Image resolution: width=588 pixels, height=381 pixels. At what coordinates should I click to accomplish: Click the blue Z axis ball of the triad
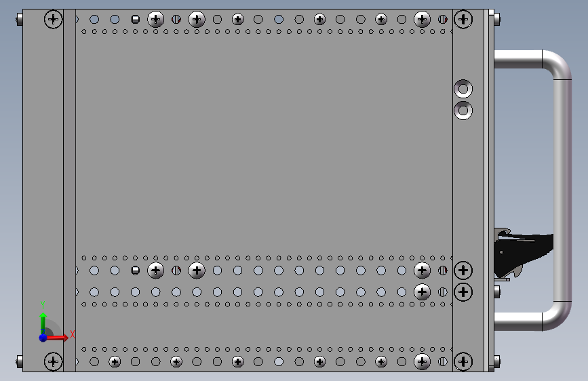43,338
